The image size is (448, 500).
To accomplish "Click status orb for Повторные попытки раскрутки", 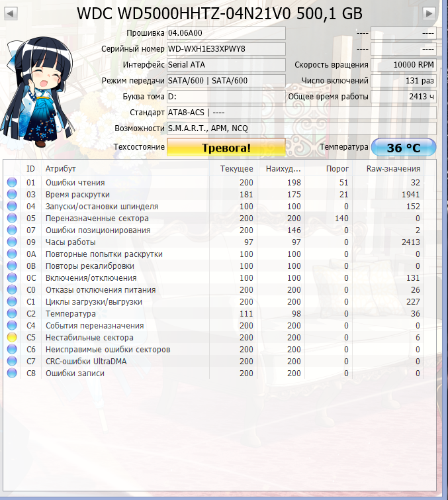I will coord(12,254).
